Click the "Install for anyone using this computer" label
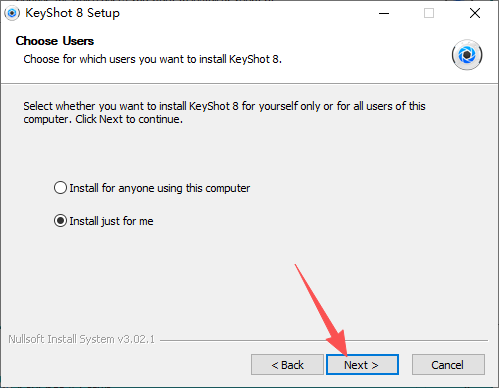The height and width of the screenshot is (388, 499). [160, 188]
